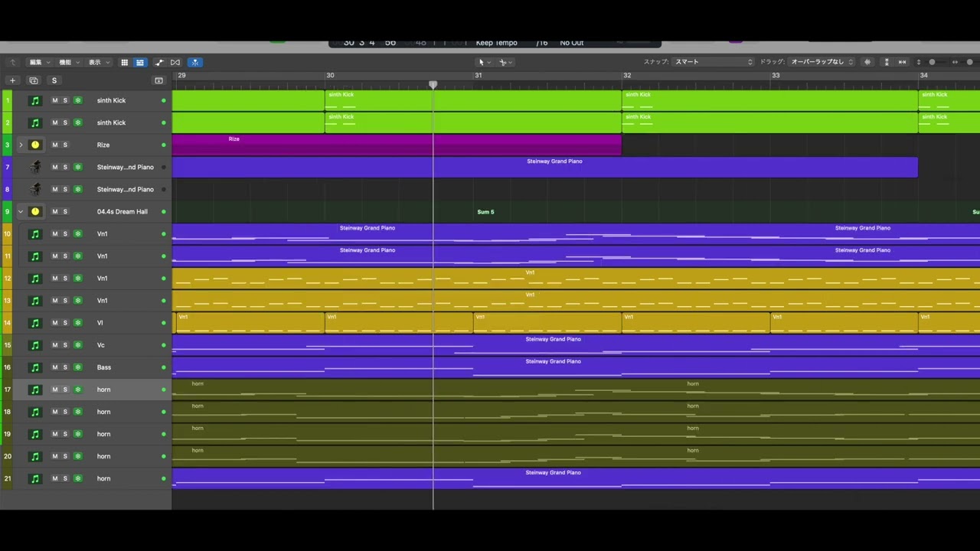Mute the 04.4s Dream Hall track

tap(54, 211)
